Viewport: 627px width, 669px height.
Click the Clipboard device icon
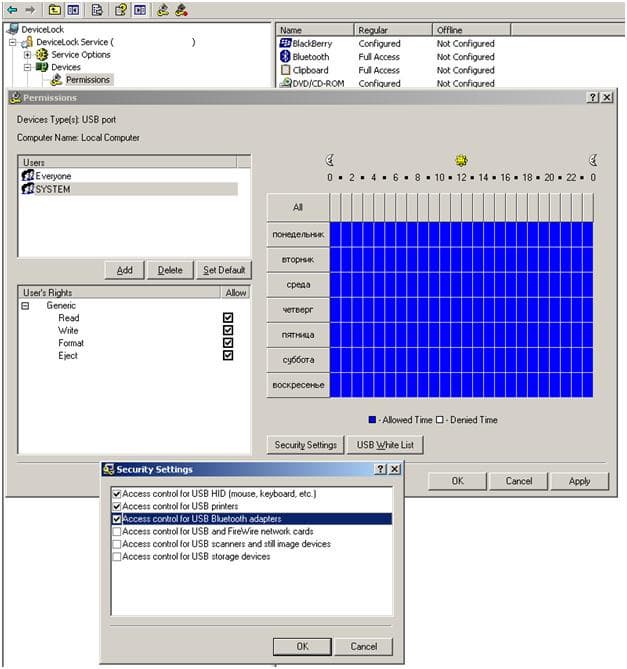point(285,70)
